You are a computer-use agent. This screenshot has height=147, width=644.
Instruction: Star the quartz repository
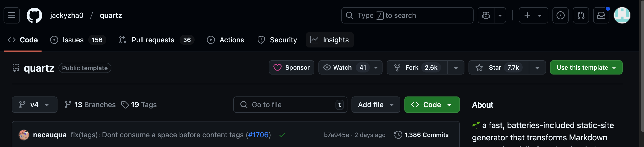(x=499, y=67)
